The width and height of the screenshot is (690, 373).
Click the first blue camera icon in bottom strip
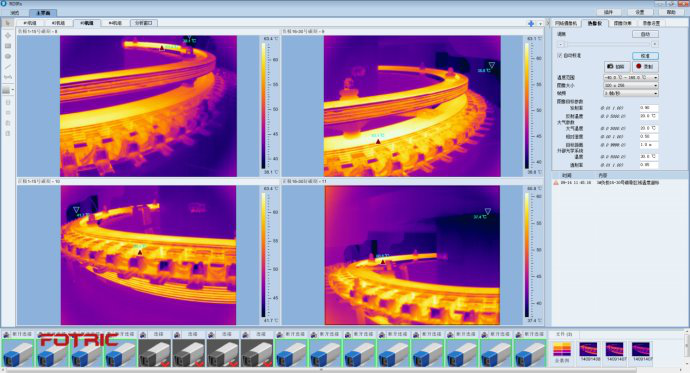(18, 353)
